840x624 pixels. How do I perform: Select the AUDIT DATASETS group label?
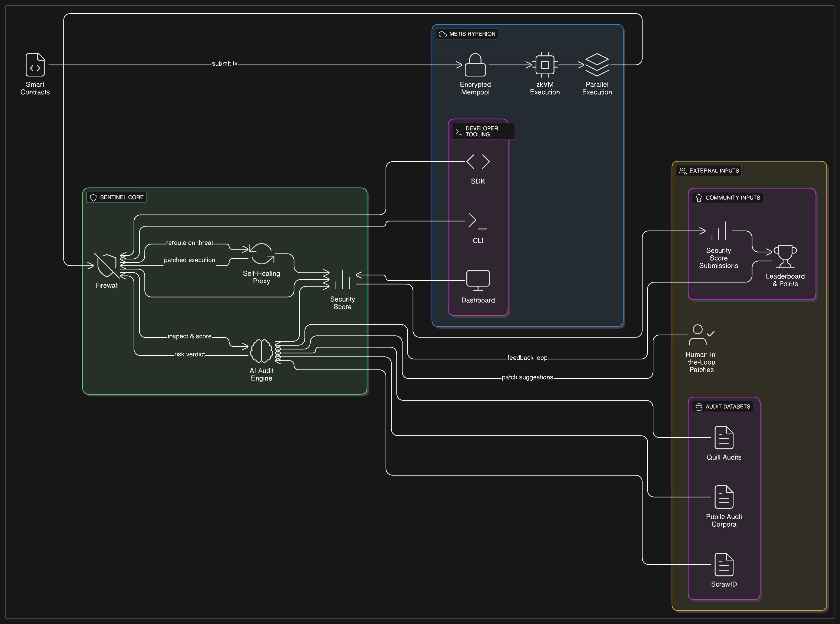click(727, 406)
